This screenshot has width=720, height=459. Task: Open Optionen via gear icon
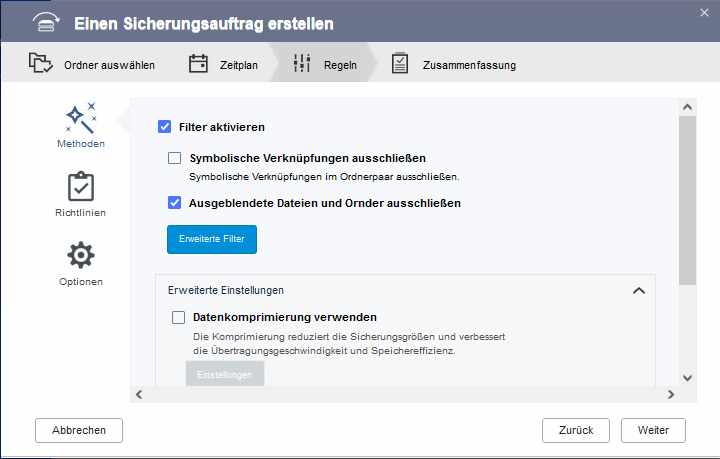[81, 255]
